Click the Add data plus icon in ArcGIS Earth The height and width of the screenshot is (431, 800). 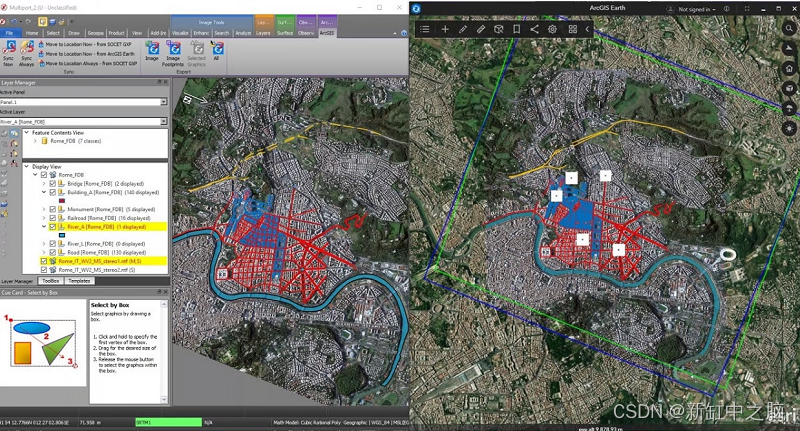(445, 29)
